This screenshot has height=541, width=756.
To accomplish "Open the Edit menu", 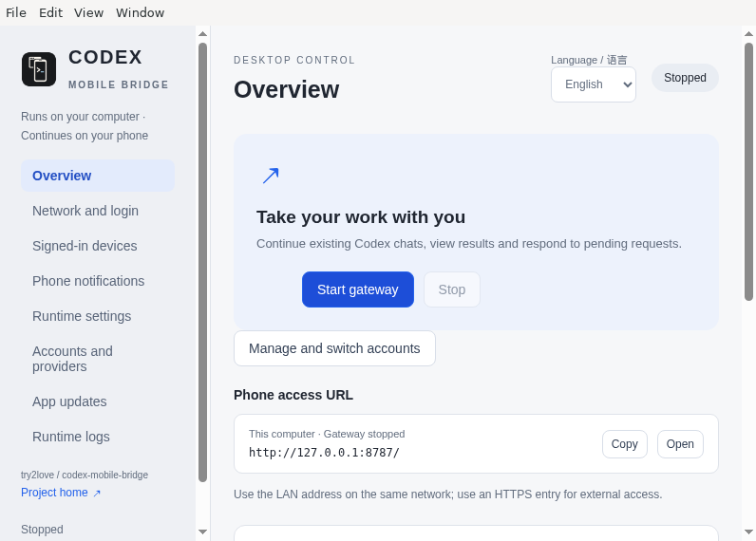I will 50,12.
